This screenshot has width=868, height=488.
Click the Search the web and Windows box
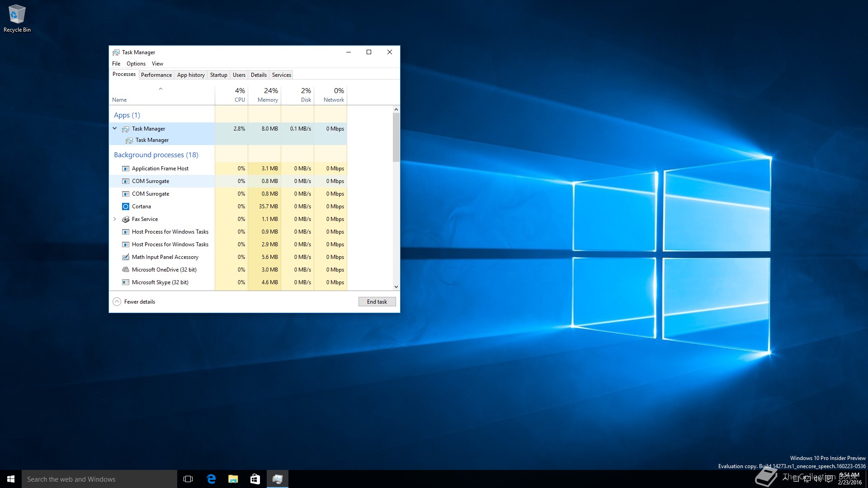pos(99,479)
